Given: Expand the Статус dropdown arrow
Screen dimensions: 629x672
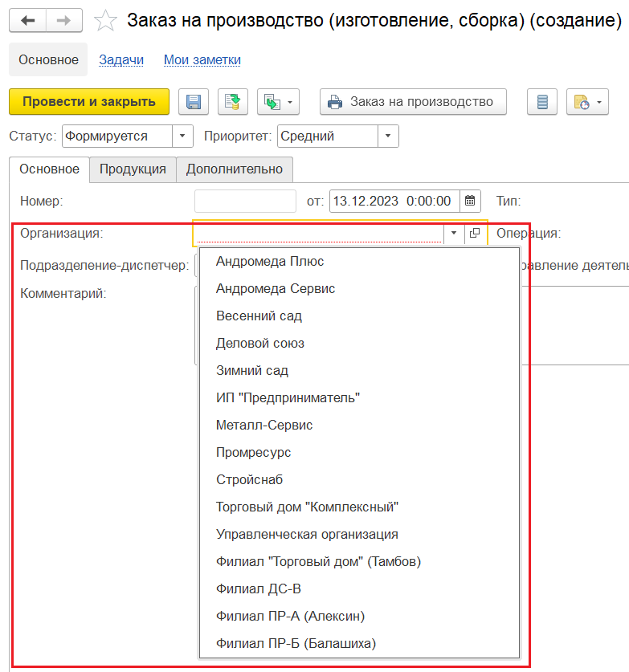Looking at the screenshot, I should 182,136.
